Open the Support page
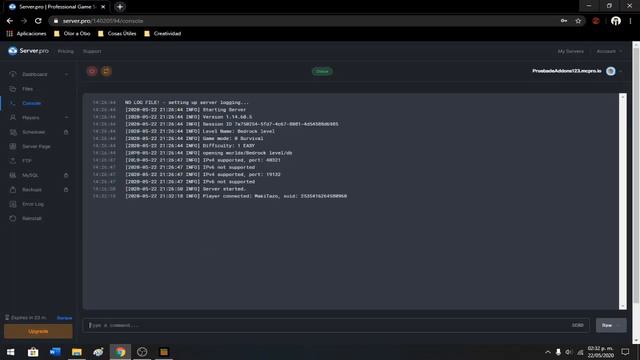Screen dimensions: 640x360 point(92,51)
